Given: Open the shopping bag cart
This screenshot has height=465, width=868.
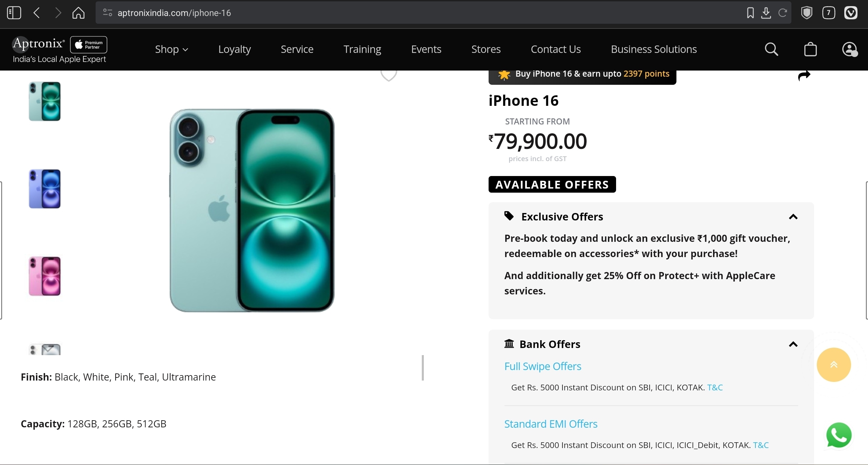Looking at the screenshot, I should (810, 49).
